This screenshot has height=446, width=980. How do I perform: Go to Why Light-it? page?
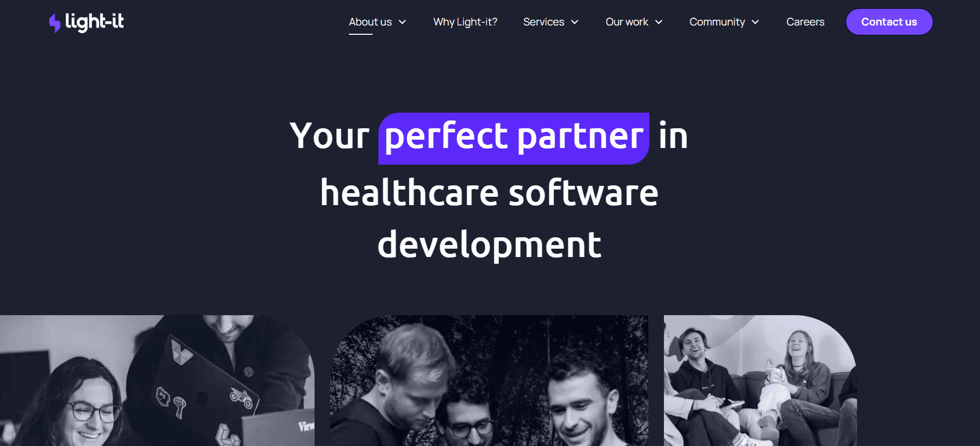pyautogui.click(x=465, y=22)
